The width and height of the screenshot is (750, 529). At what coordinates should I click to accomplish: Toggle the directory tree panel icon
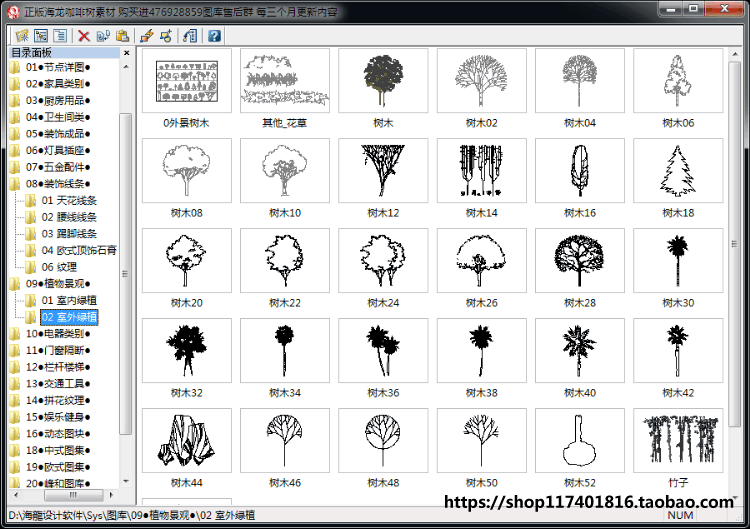41,36
